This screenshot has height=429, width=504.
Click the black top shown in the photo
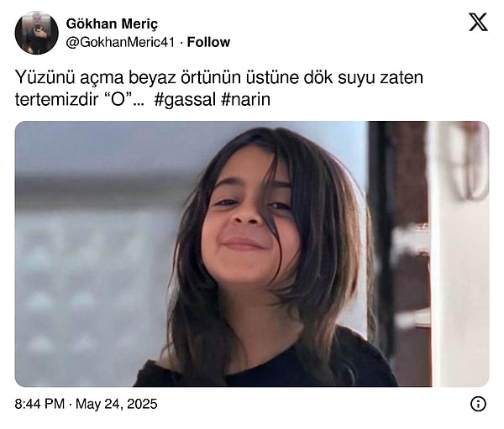(267, 366)
